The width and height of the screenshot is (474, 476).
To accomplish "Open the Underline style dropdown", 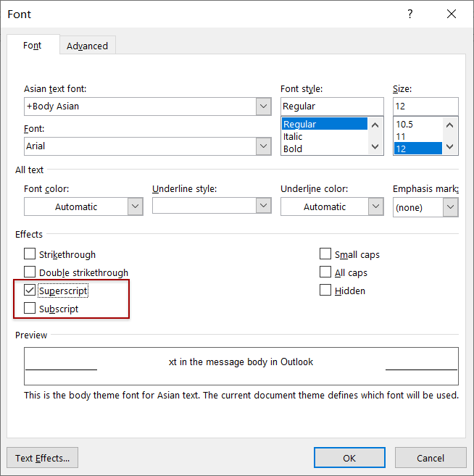I will click(x=263, y=206).
